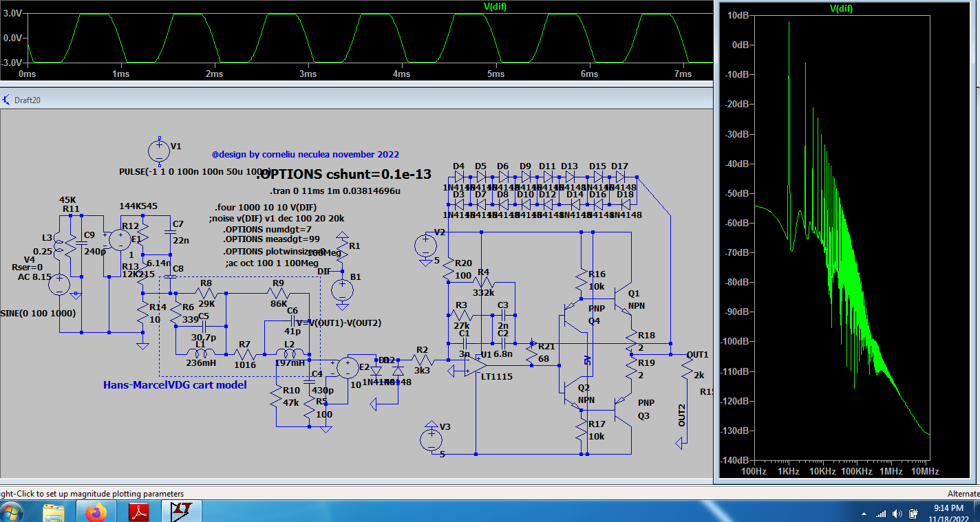Click the 10dB label on the FFT axis
The height and width of the screenshot is (522, 980).
[x=738, y=14]
